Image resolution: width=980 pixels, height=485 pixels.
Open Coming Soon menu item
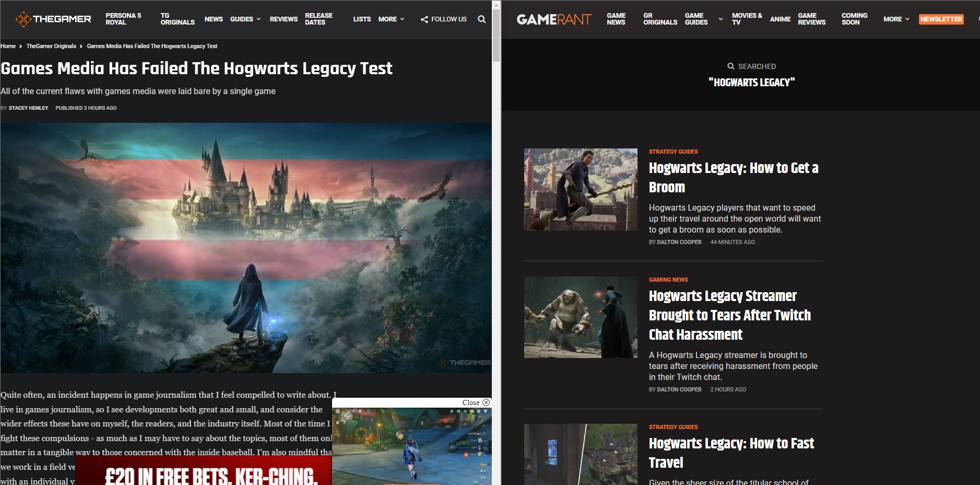[x=854, y=19]
